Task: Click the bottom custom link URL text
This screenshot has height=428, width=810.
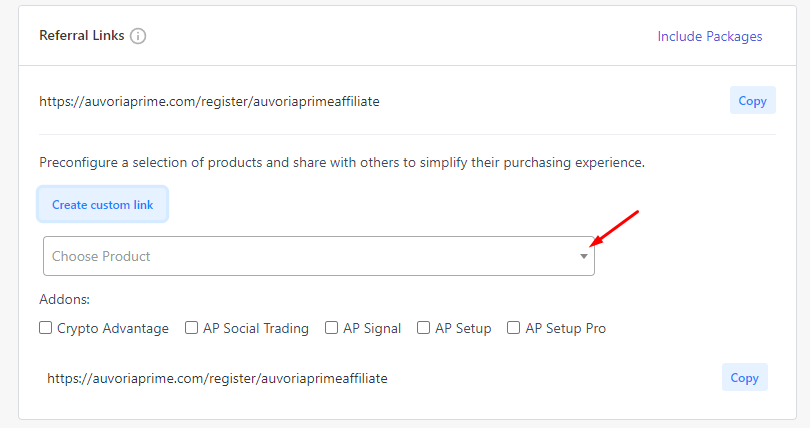Action: coord(217,378)
